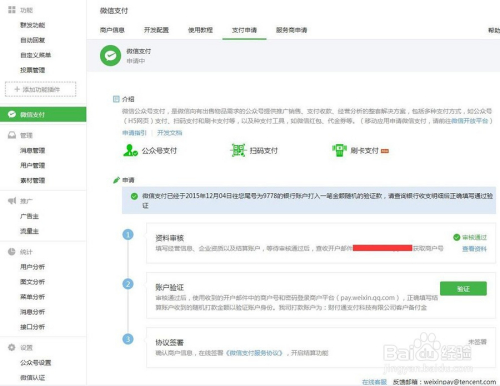This screenshot has height=386, width=500.
Task: Click the 未签署 status text
Action: point(477,342)
